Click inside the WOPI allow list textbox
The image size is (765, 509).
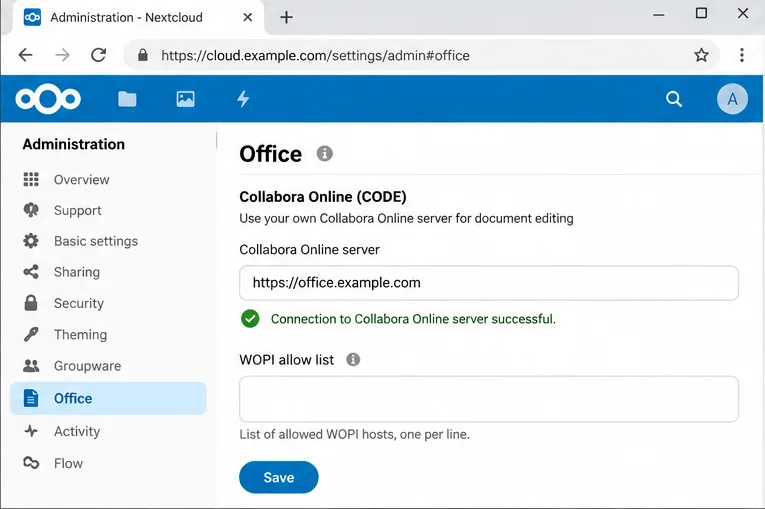pos(488,399)
